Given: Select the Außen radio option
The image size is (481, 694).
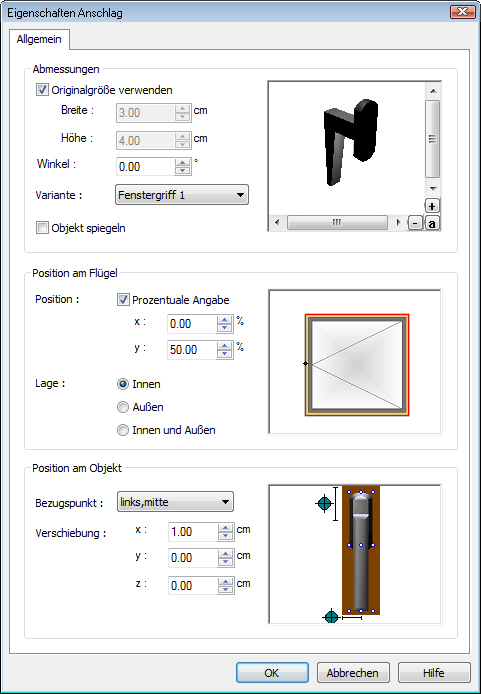Looking at the screenshot, I should click(x=123, y=407).
